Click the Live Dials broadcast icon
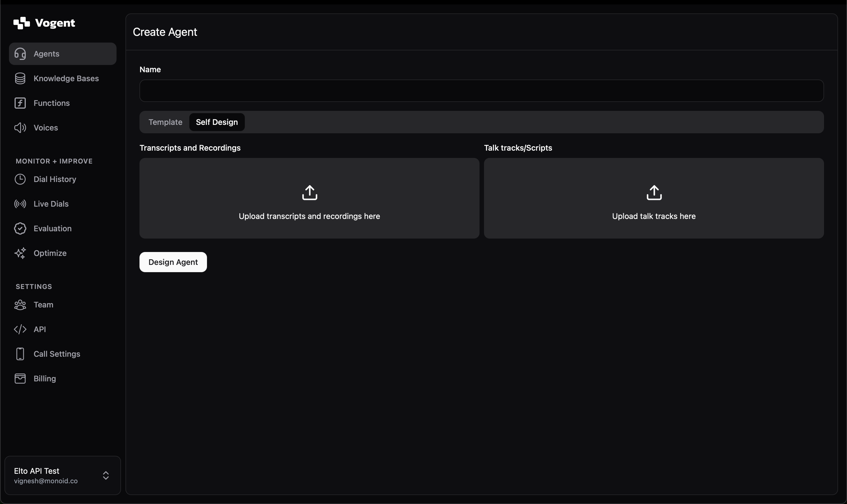 pyautogui.click(x=20, y=204)
